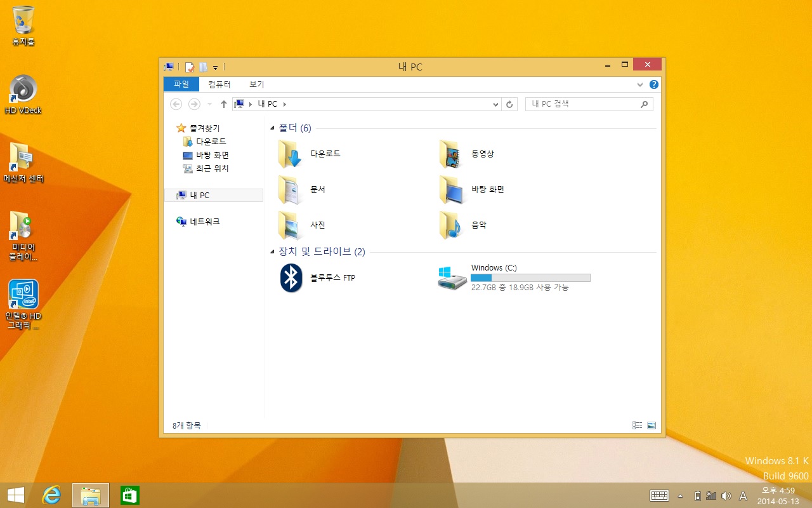Toggle the input language A indicator

pos(743,496)
